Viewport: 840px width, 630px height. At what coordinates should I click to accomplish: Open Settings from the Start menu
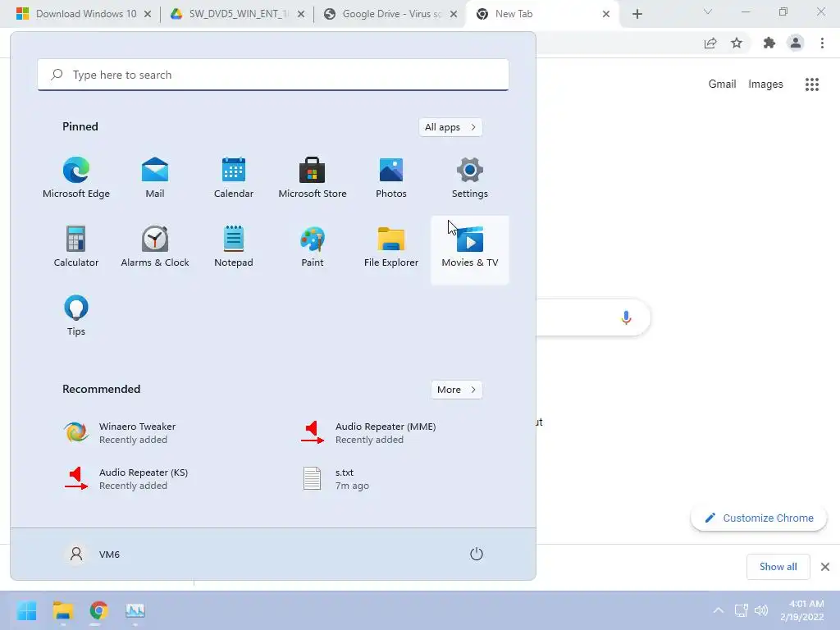[x=470, y=178]
